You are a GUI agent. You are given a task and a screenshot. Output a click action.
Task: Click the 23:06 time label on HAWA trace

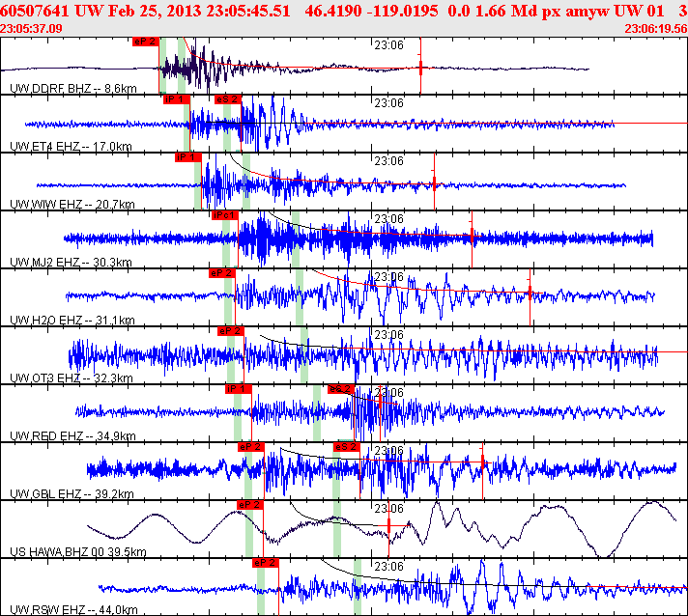[x=388, y=508]
